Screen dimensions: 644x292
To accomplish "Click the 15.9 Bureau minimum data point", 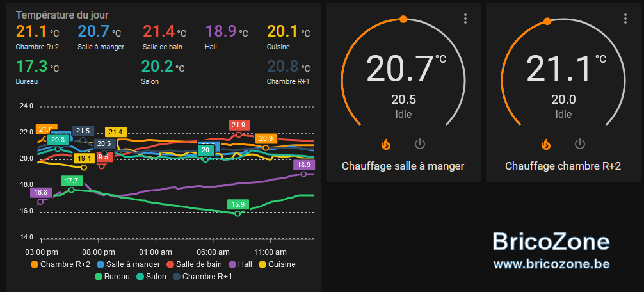I will point(237,214).
